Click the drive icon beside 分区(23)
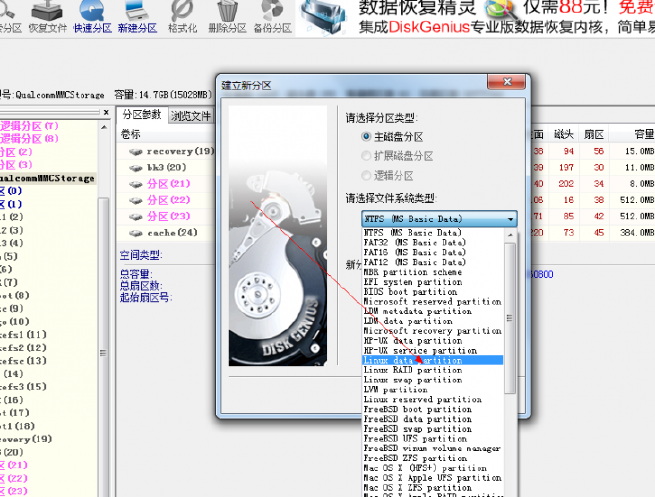 click(136, 217)
